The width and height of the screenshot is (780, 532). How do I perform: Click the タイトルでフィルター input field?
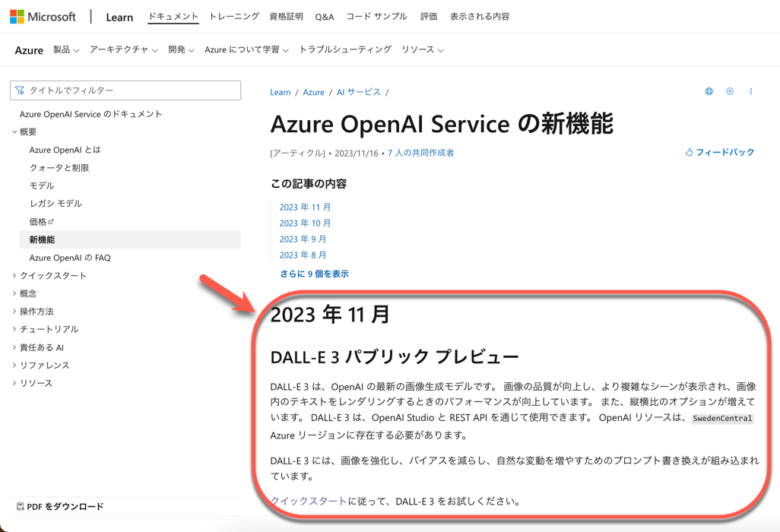click(x=125, y=90)
